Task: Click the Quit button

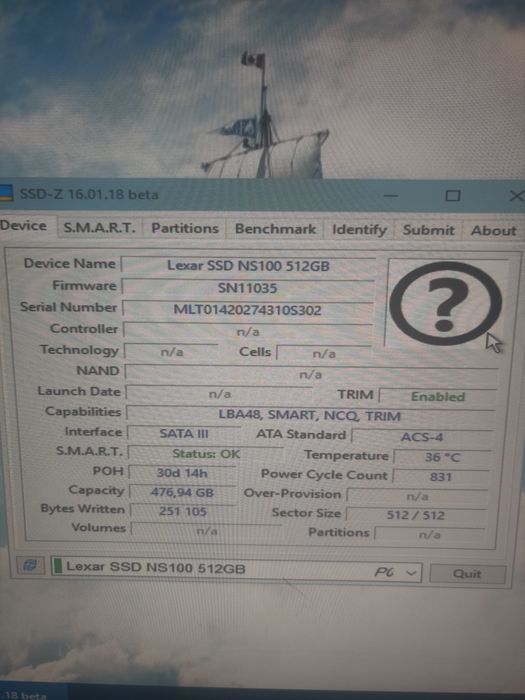Action: pyautogui.click(x=467, y=574)
